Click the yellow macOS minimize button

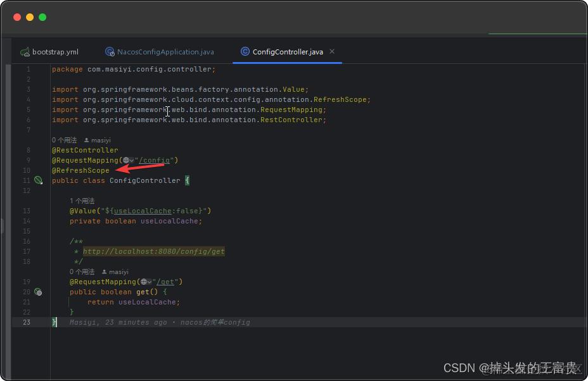[x=30, y=17]
